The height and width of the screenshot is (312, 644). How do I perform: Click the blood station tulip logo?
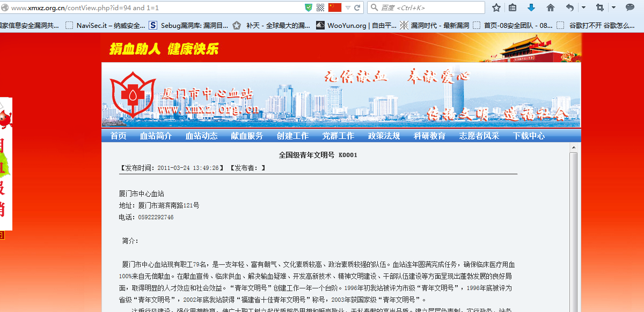tap(133, 96)
